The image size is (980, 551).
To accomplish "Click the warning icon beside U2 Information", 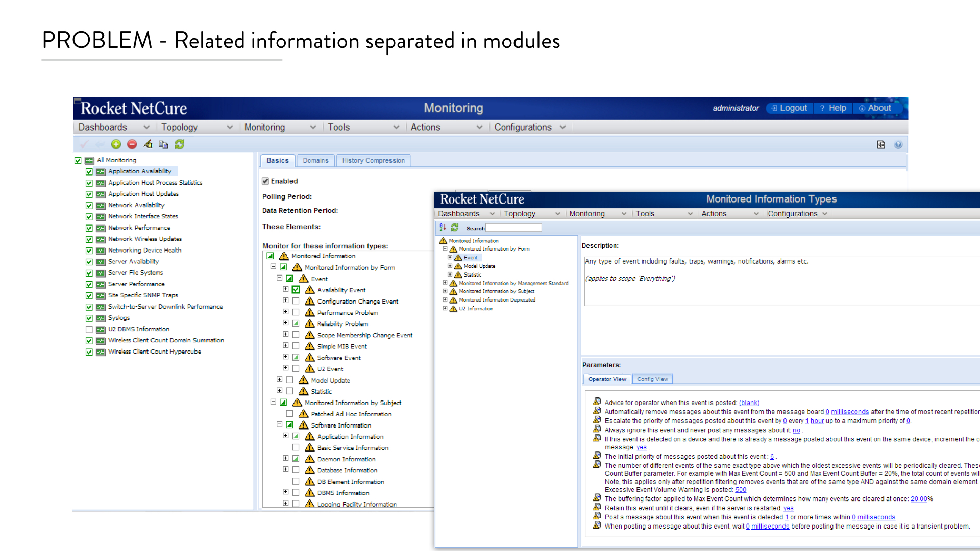I will tap(453, 308).
